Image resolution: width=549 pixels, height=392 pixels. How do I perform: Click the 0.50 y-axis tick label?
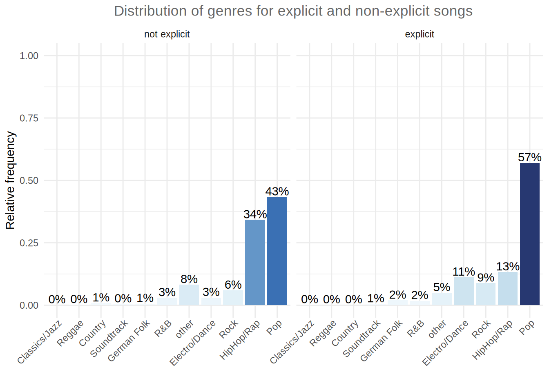tap(29, 180)
